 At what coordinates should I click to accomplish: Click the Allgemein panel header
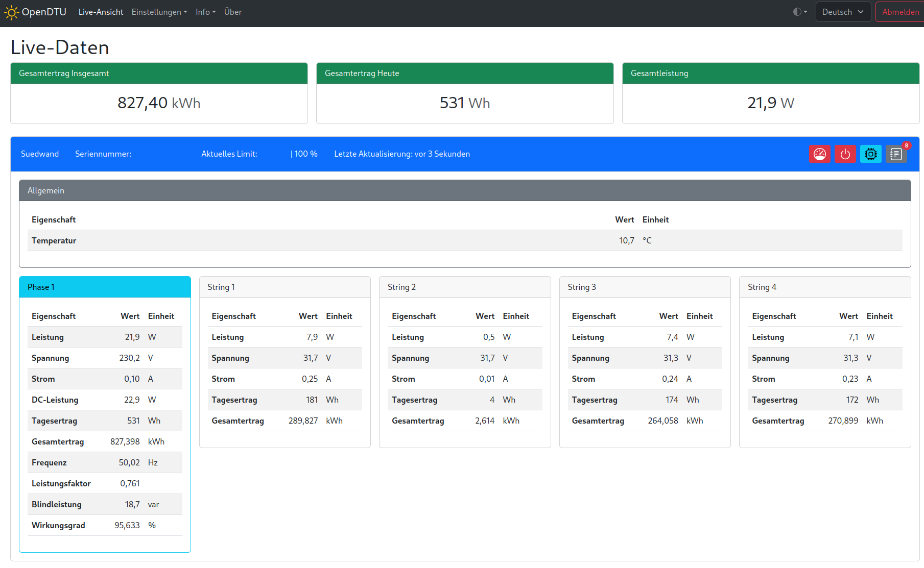[x=464, y=190]
